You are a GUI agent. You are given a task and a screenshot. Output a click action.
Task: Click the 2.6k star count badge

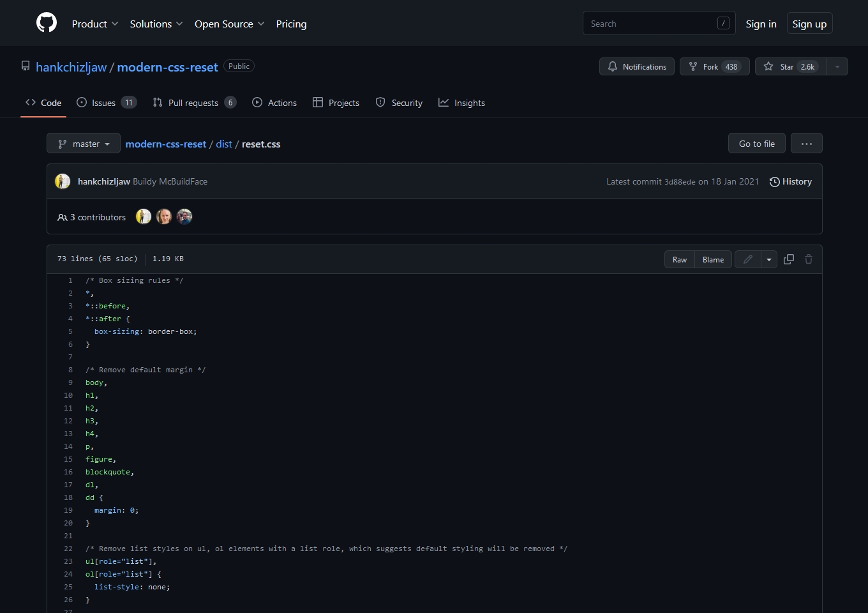pos(808,66)
